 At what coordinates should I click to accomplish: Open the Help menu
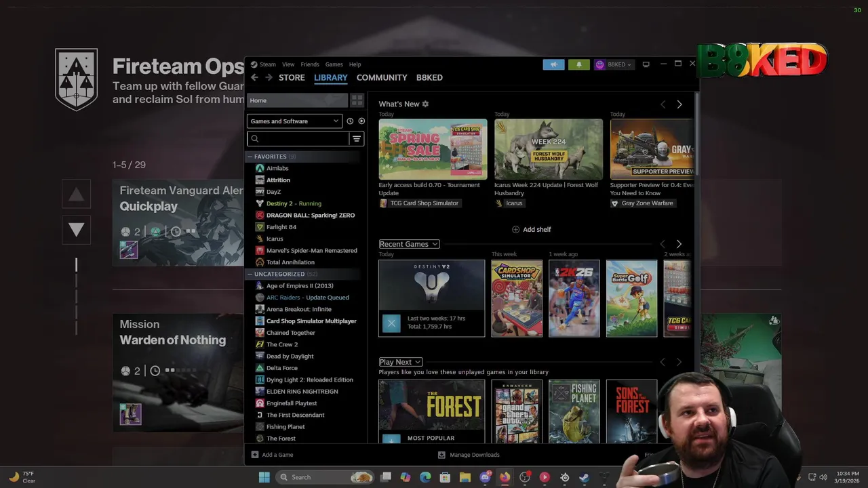pyautogui.click(x=355, y=64)
